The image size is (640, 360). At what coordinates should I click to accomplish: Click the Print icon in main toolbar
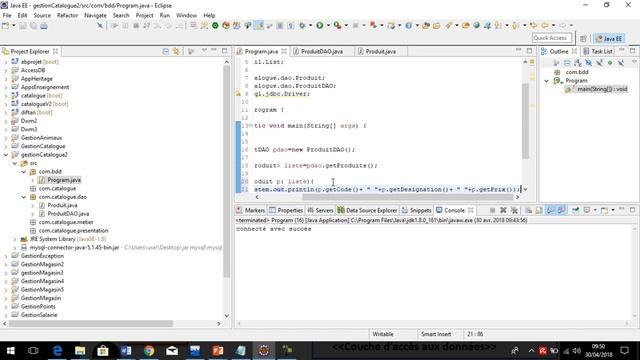coord(44,25)
